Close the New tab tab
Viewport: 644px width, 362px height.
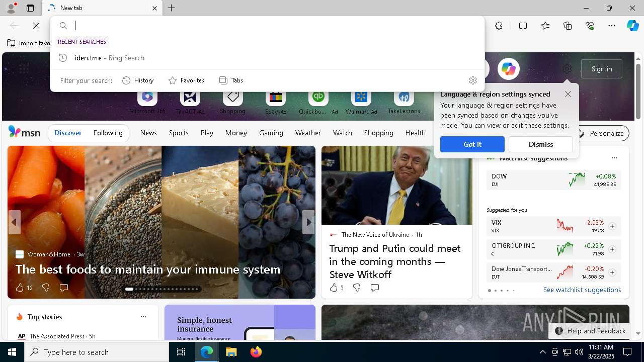154,8
